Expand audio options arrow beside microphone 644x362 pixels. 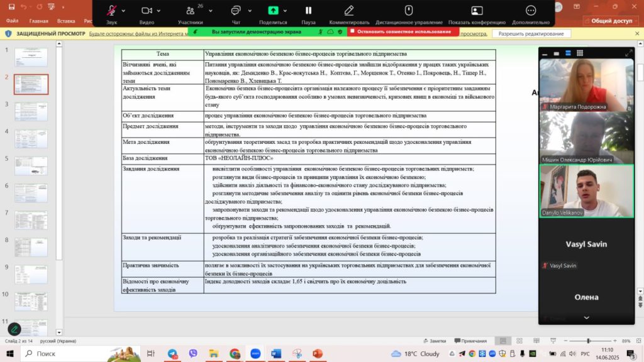tap(123, 11)
